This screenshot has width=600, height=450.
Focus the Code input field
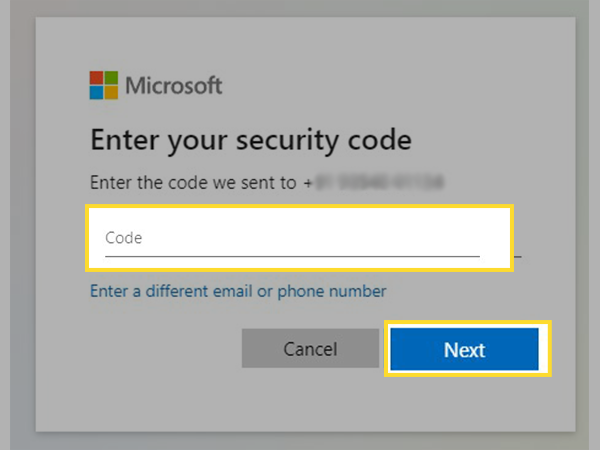click(299, 238)
